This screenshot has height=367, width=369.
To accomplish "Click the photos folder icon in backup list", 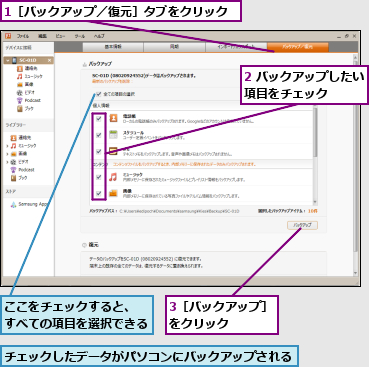I will (x=113, y=193).
